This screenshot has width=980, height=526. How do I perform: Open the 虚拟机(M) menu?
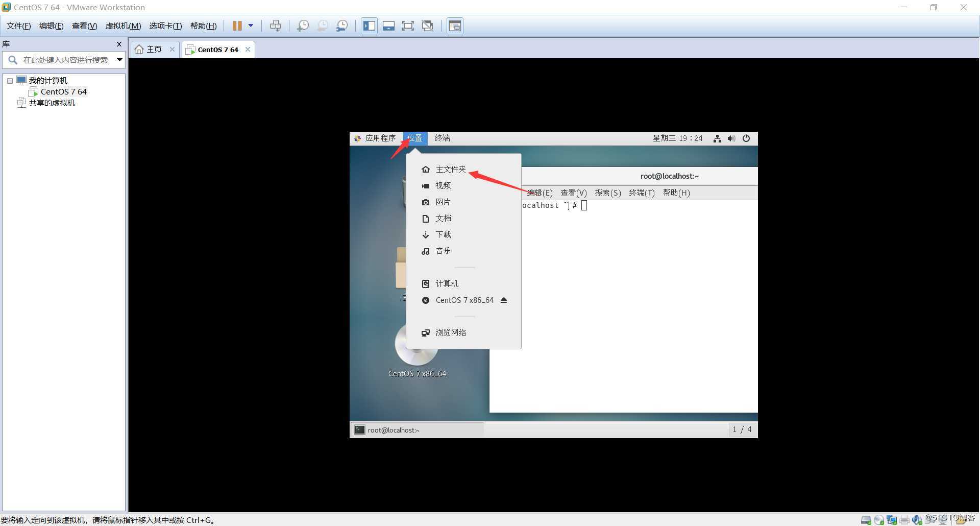[x=123, y=26]
